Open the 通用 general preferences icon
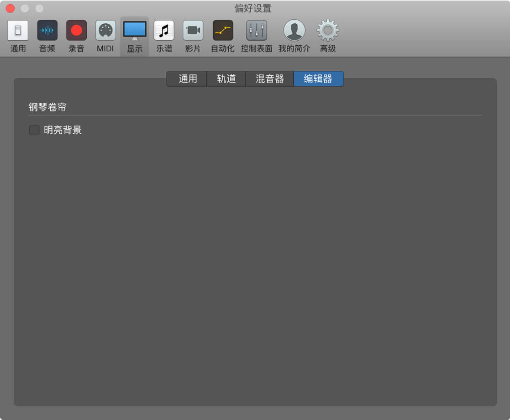The height and width of the screenshot is (420, 510). pos(18,36)
